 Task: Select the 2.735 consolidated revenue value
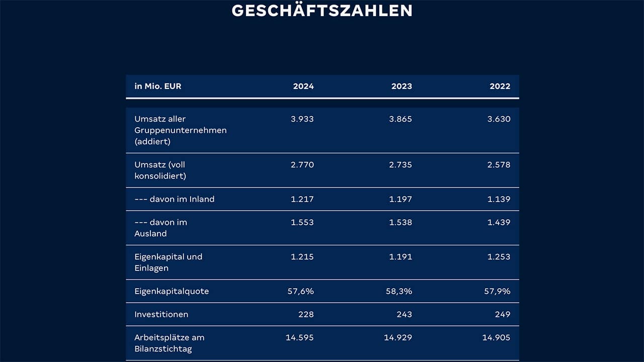[x=400, y=164]
